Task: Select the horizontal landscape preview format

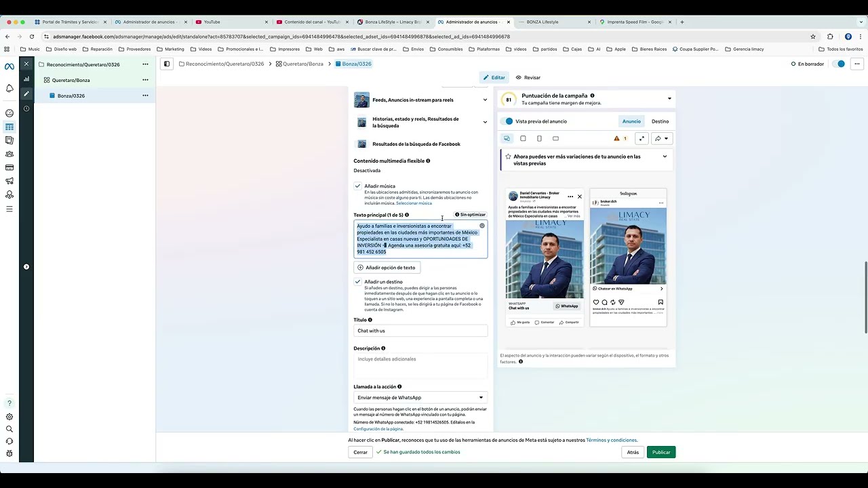Action: 555,138
